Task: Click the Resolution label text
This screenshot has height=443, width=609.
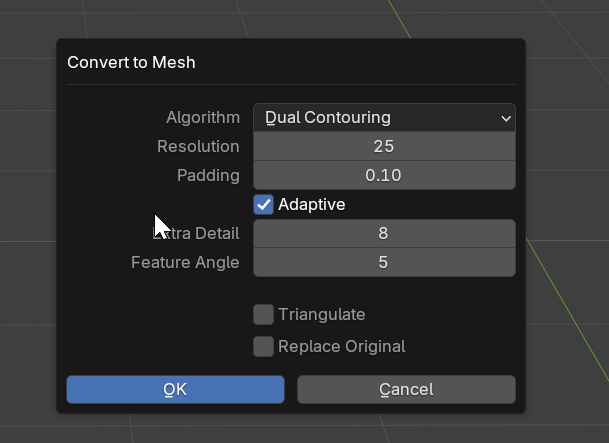Action: [x=198, y=146]
